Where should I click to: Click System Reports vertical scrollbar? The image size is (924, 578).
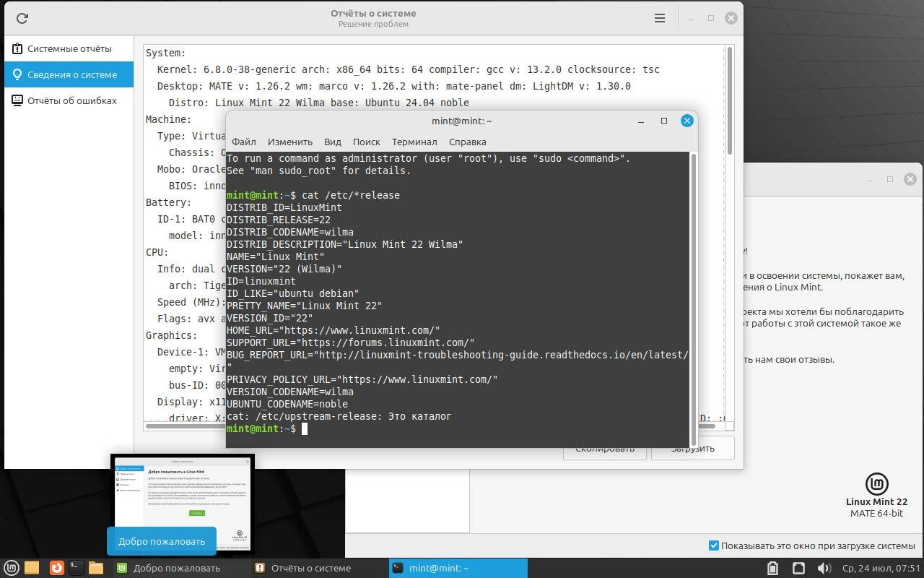click(x=730, y=101)
